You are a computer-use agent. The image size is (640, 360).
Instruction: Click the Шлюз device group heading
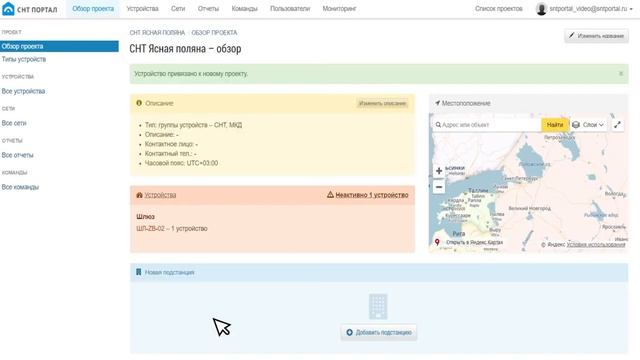pyautogui.click(x=145, y=217)
